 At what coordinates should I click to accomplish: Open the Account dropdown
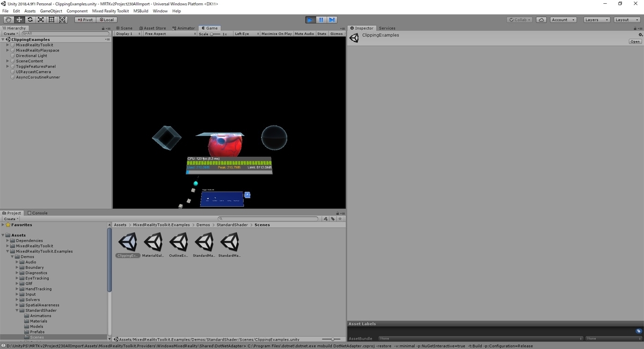563,20
